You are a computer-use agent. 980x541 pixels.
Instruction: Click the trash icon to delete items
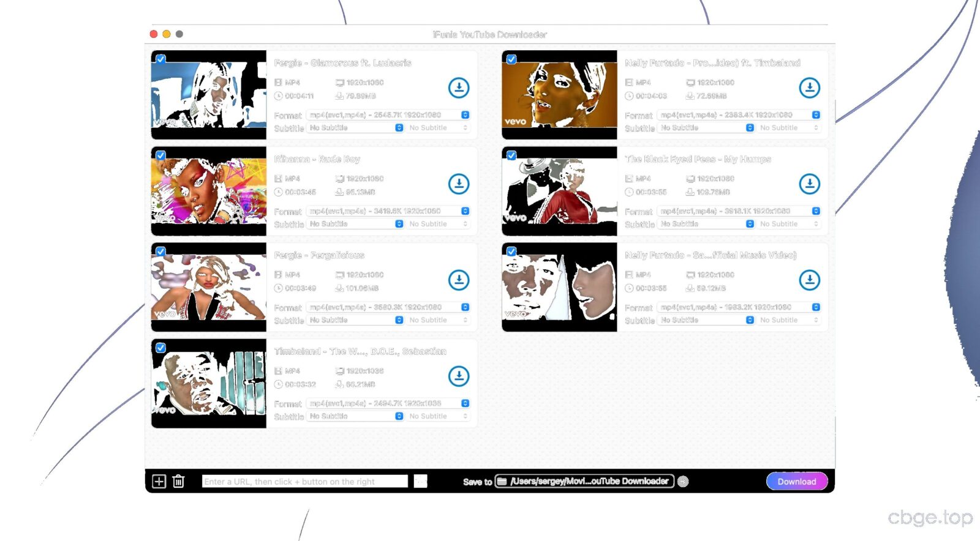coord(178,482)
